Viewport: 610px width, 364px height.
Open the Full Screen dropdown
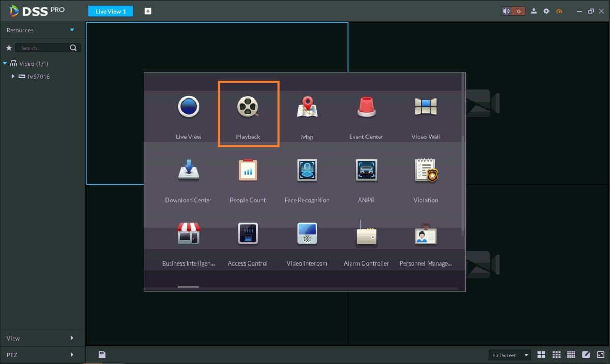[509, 355]
